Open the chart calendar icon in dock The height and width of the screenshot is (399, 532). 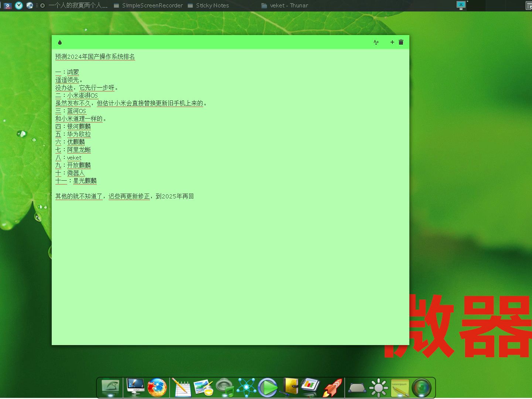pyautogui.click(x=310, y=387)
